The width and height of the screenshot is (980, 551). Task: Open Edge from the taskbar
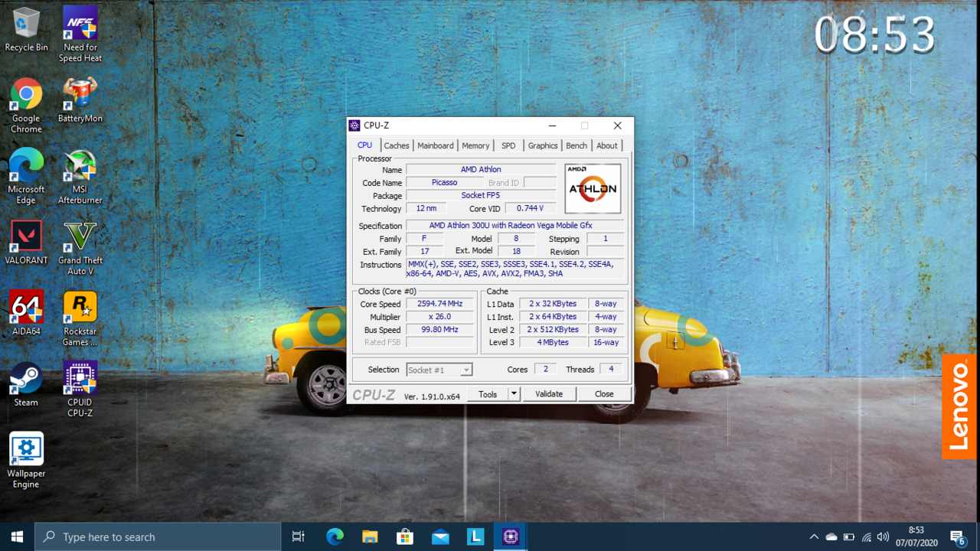335,536
